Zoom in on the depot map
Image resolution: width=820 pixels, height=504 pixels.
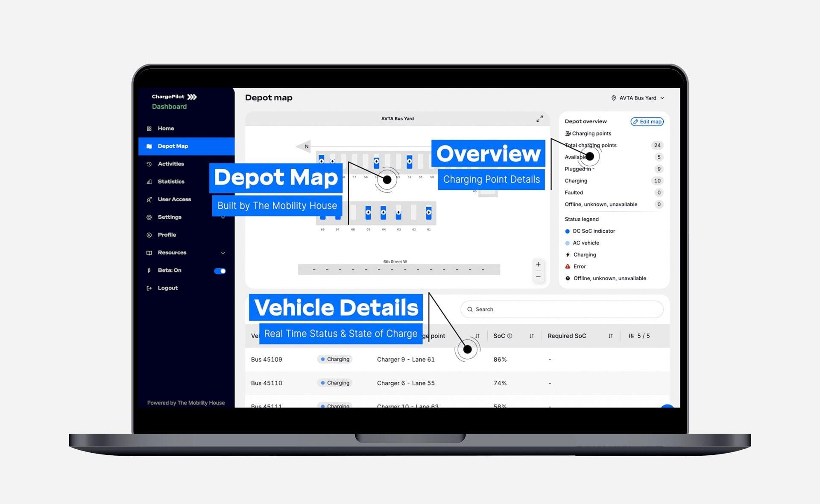pos(538,264)
